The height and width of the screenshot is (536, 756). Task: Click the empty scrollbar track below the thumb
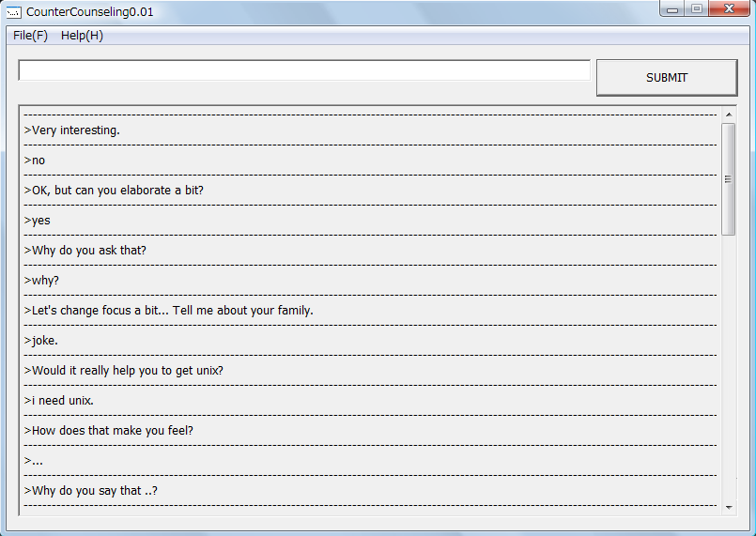[729, 375]
